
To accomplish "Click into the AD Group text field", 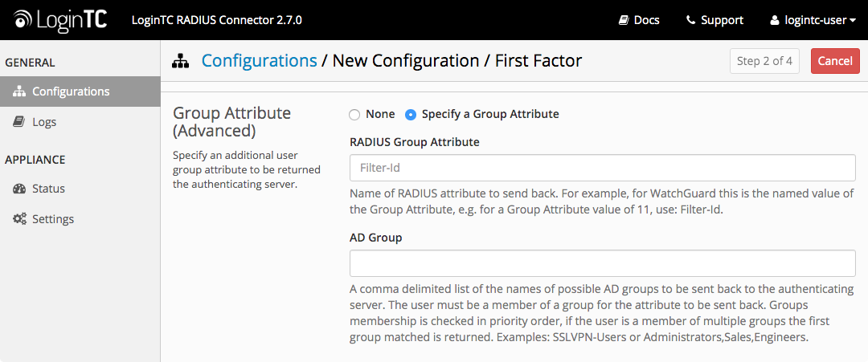I will (x=602, y=263).
